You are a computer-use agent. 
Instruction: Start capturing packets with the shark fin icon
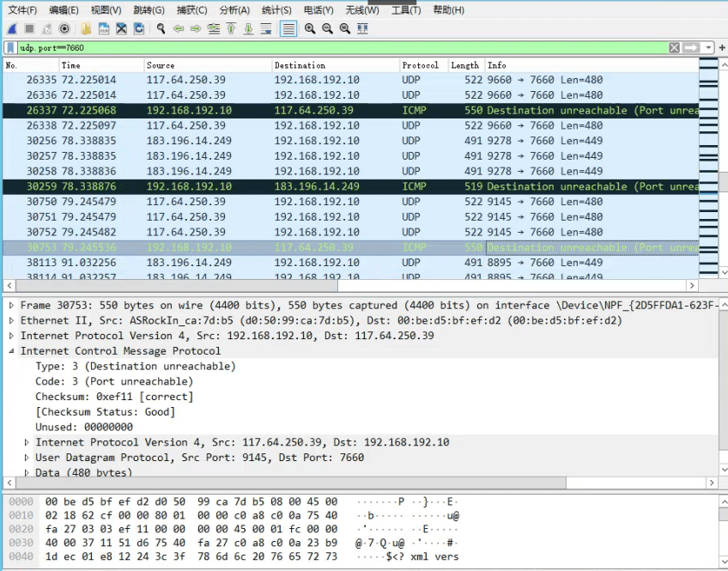coord(11,28)
